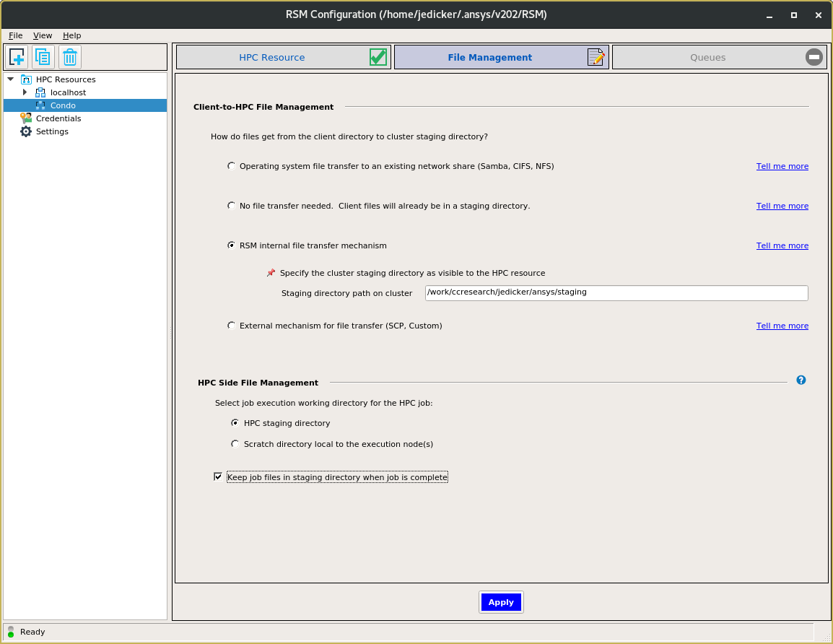Click the disabled circle icon on Queues tab
Viewport: 833px width, 644px height.
click(x=814, y=57)
